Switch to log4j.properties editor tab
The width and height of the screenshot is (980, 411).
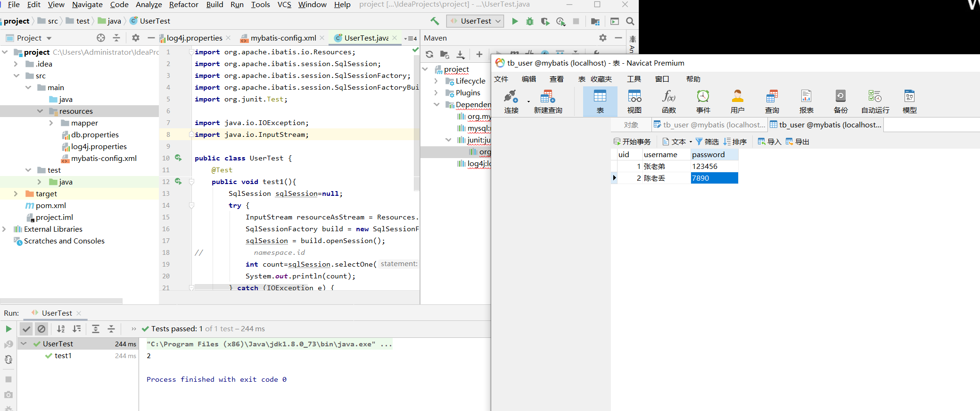tap(194, 38)
